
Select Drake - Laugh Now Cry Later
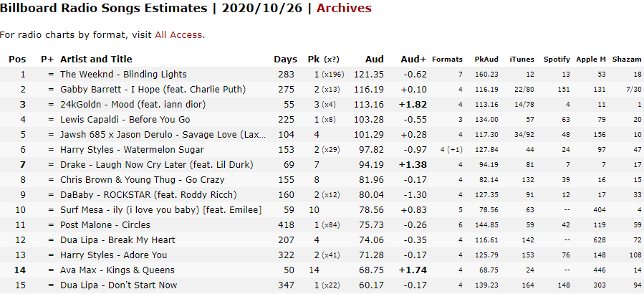[156, 165]
